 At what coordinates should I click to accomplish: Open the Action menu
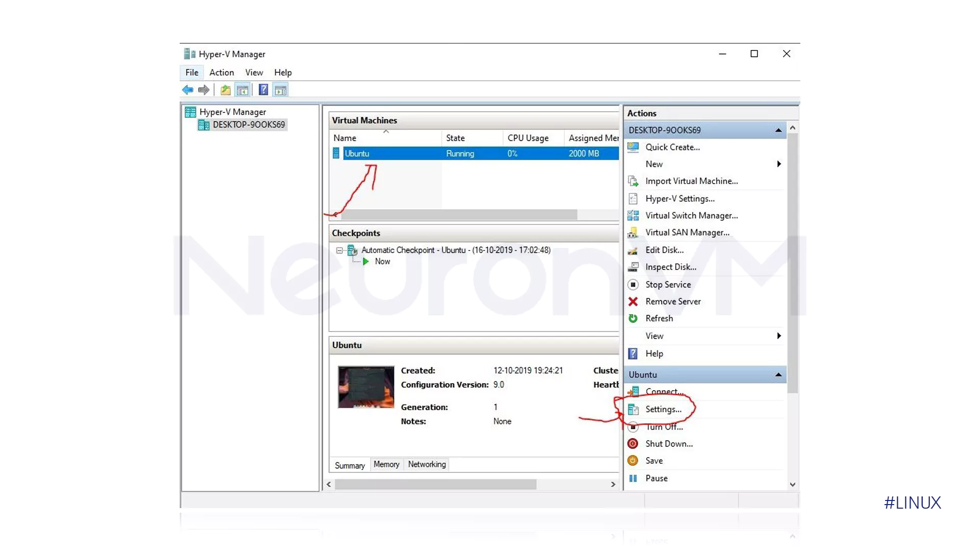222,72
